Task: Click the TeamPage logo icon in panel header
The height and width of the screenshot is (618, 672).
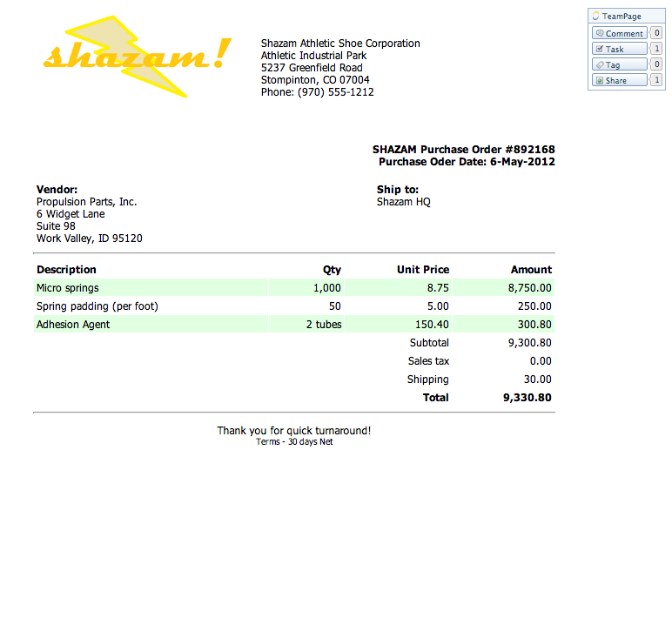Action: 595,17
